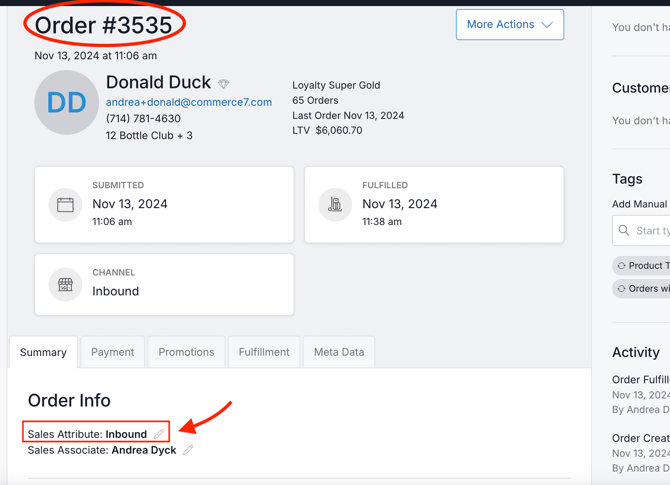The width and height of the screenshot is (670, 485).
Task: Click the Product tag chip
Action: click(645, 266)
